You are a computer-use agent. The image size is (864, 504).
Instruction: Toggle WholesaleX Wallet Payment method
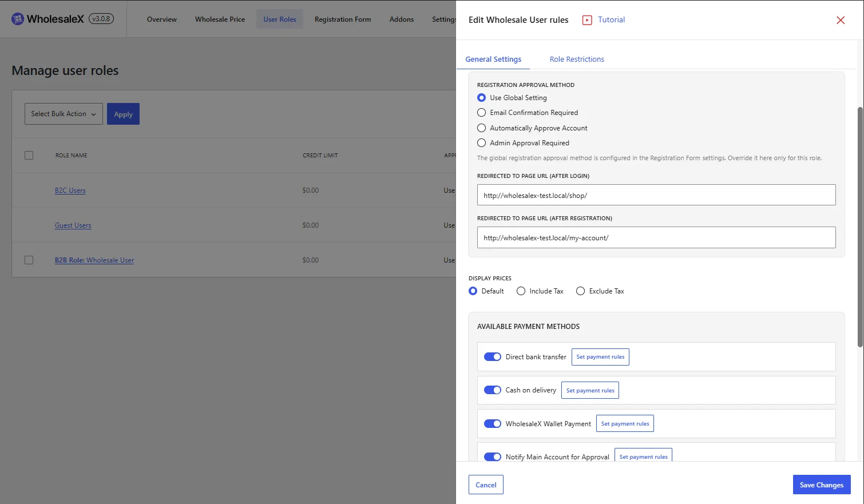coord(493,424)
